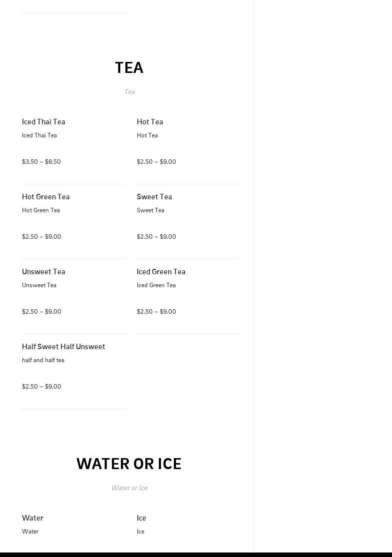Click the price under Half Sweet Half Unsweet
This screenshot has width=392, height=557.
41,387
